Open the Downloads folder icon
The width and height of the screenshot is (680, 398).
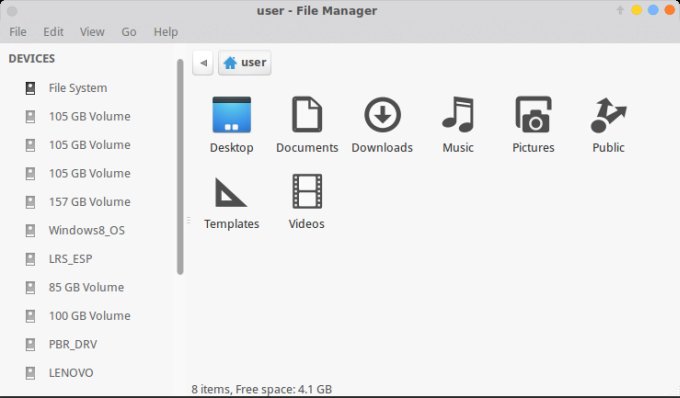[382, 114]
